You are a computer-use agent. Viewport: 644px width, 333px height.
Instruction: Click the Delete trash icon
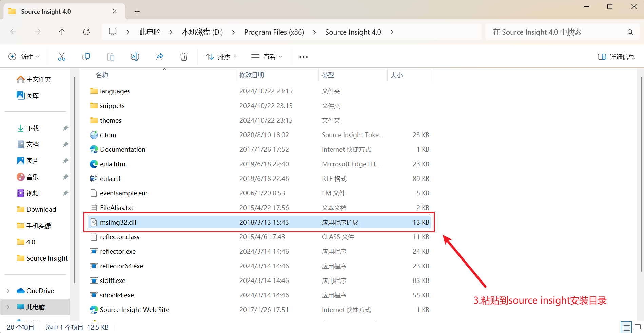click(184, 57)
